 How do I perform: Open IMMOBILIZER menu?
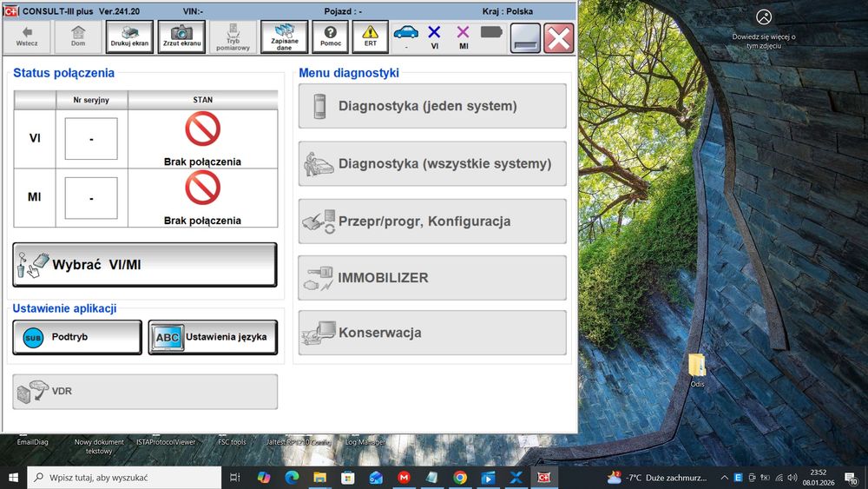[x=432, y=277]
